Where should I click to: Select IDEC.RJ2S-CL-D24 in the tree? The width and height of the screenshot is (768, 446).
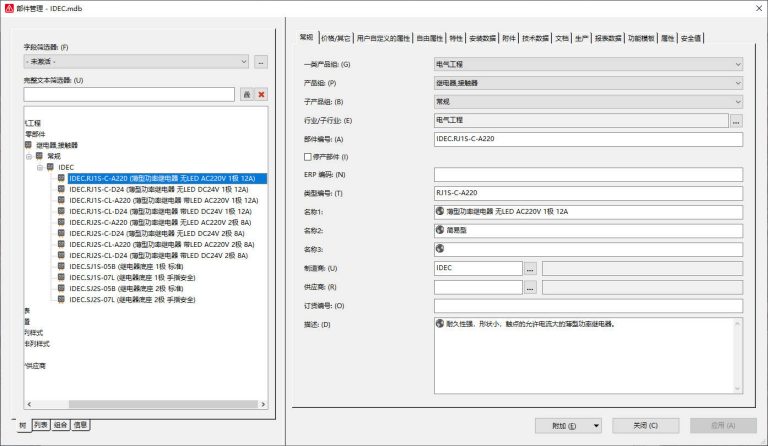159,256
